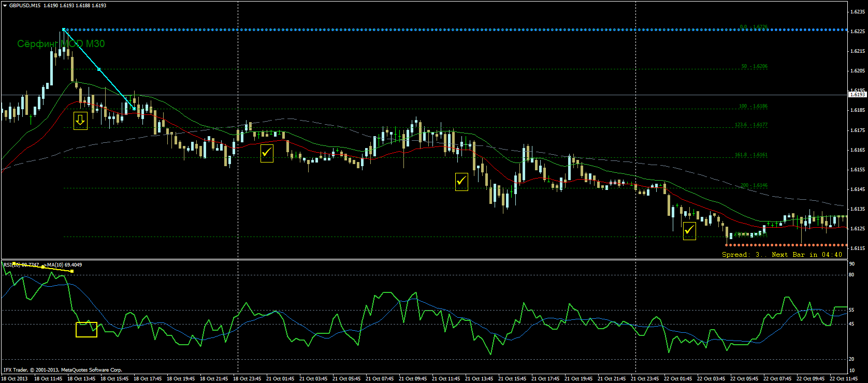868x383 pixels.
Task: Click the MA(10) 69.4049 indicator label
Action: point(64,265)
